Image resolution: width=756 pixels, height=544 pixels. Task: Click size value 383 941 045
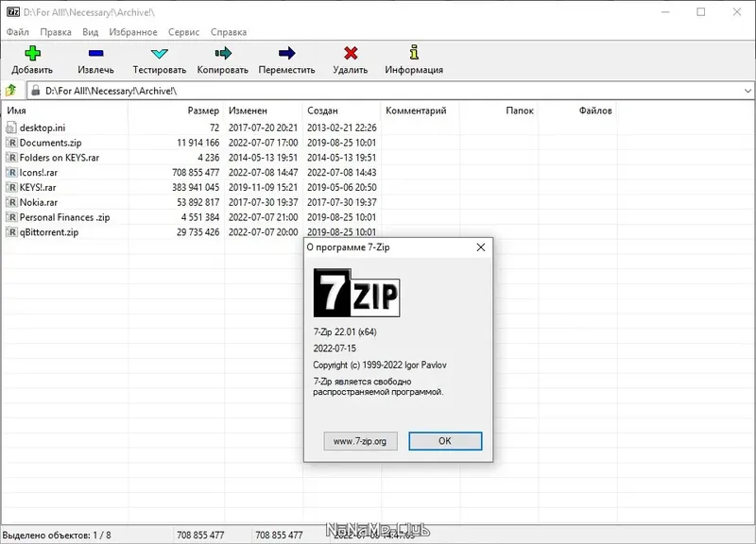[196, 187]
